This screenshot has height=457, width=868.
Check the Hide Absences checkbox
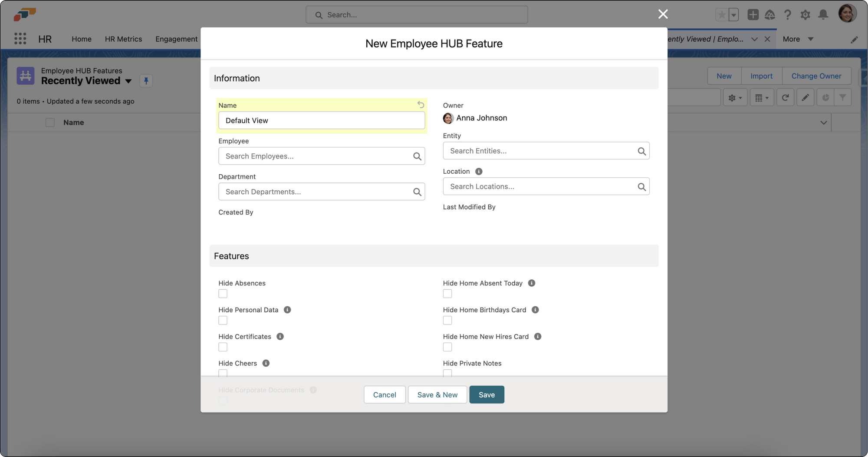tap(223, 294)
